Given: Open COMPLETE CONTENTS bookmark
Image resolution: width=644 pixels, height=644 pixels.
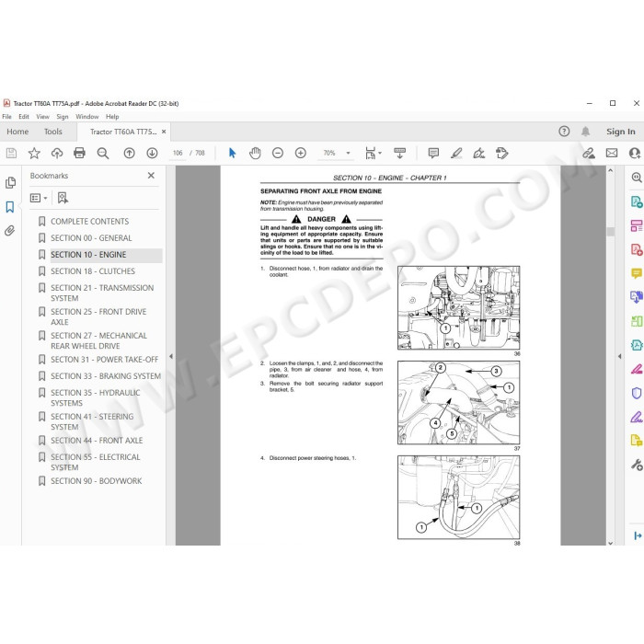Looking at the screenshot, I should coord(89,222).
